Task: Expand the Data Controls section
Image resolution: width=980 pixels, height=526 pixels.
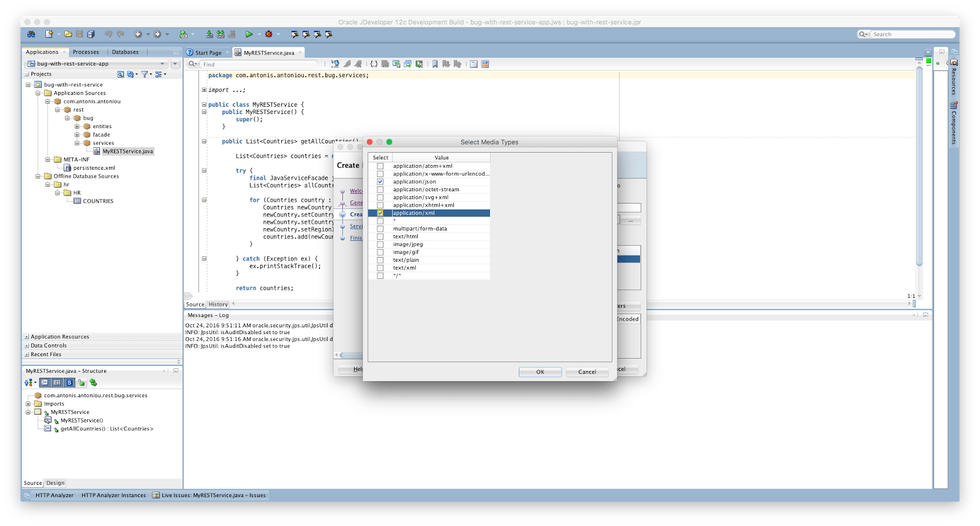Action: [26, 346]
